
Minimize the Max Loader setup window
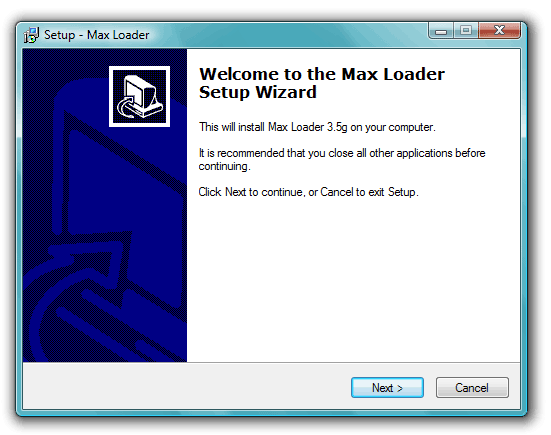(441, 31)
